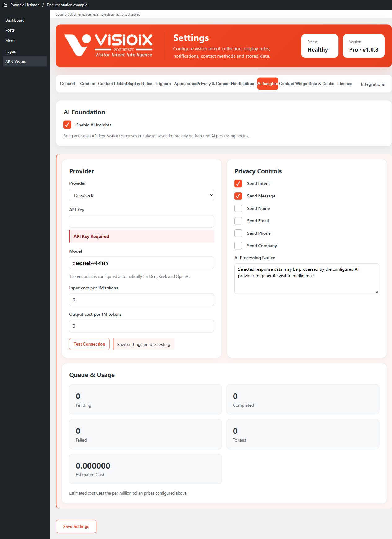Image resolution: width=392 pixels, height=539 pixels.
Task: Click the AI Processing Notice textarea
Action: click(x=307, y=279)
